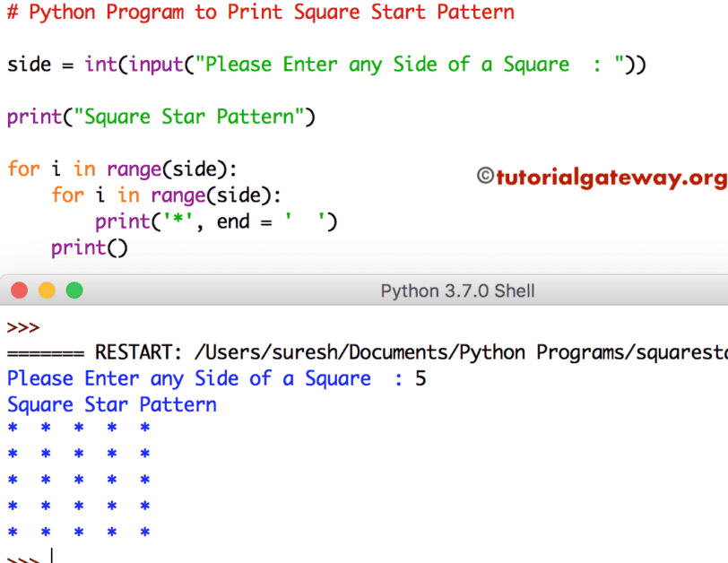Click the tutorialgateway.org watermark logo
Viewport: 728px width, 563px height.
point(610,178)
